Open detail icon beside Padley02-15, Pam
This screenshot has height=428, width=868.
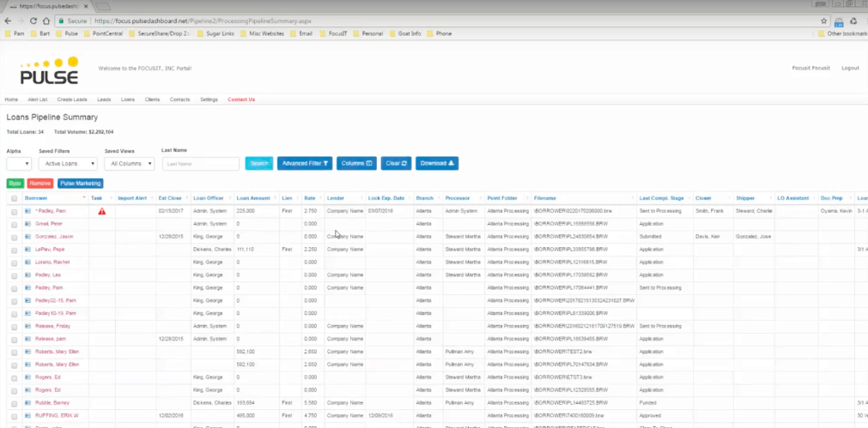tap(27, 300)
